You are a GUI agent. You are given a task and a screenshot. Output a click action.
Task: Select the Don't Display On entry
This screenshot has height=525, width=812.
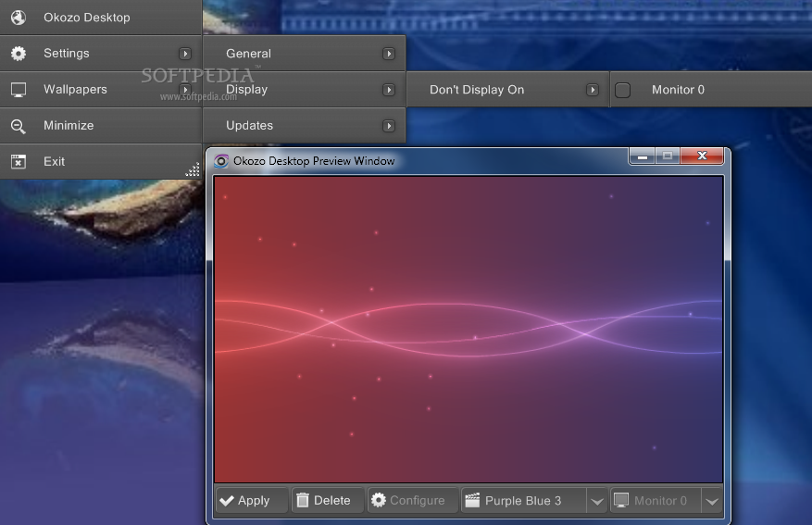pyautogui.click(x=508, y=90)
